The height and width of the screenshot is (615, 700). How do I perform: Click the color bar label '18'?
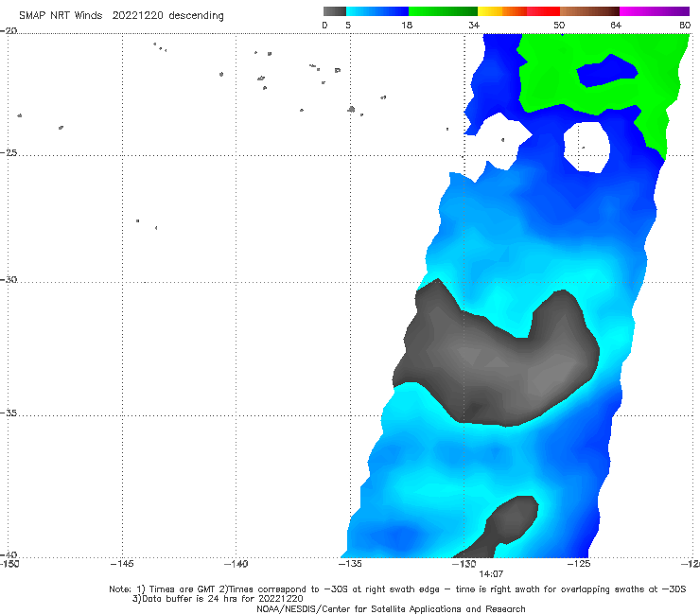pos(407,25)
